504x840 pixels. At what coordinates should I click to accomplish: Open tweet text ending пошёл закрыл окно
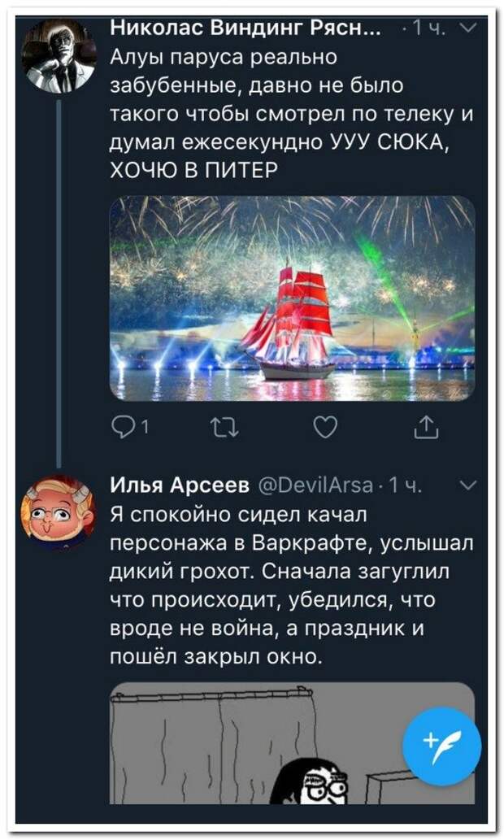click(292, 585)
